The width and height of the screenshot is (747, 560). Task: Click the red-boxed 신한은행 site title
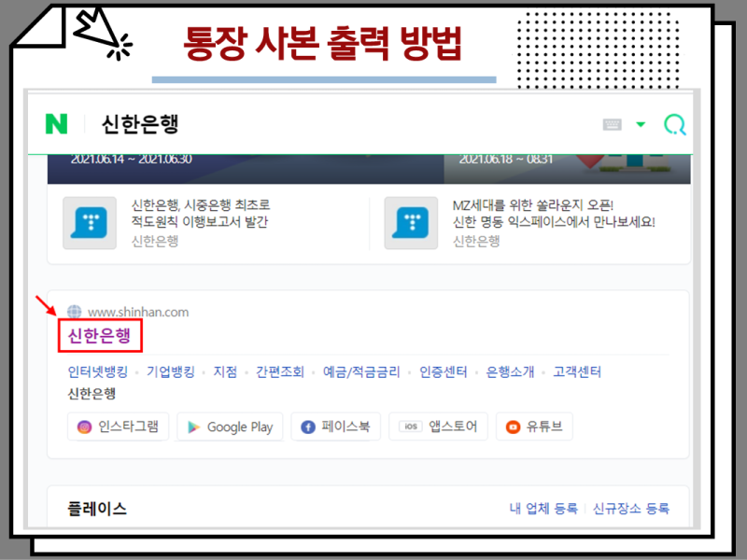[100, 336]
